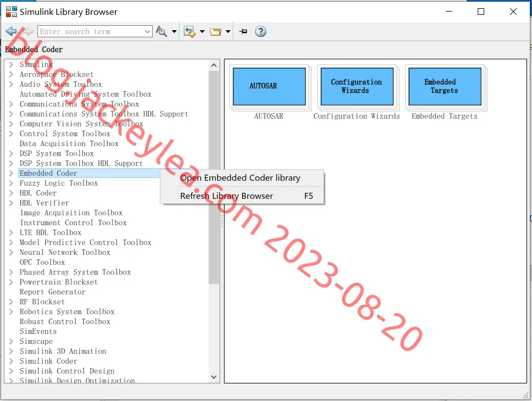Choose Refresh Library Browser menu entry
The height and width of the screenshot is (401, 532).
click(x=242, y=196)
